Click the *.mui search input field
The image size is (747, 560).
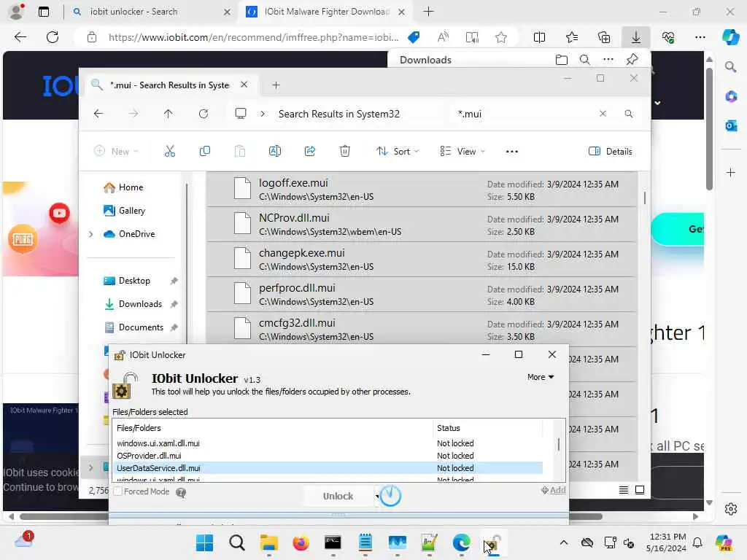click(524, 114)
